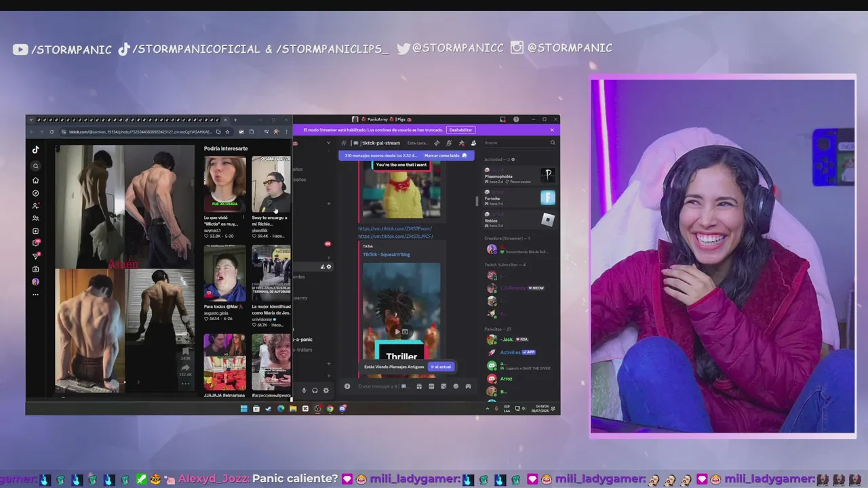868x488 pixels.
Task: Show Discord member list icon
Action: (x=473, y=143)
